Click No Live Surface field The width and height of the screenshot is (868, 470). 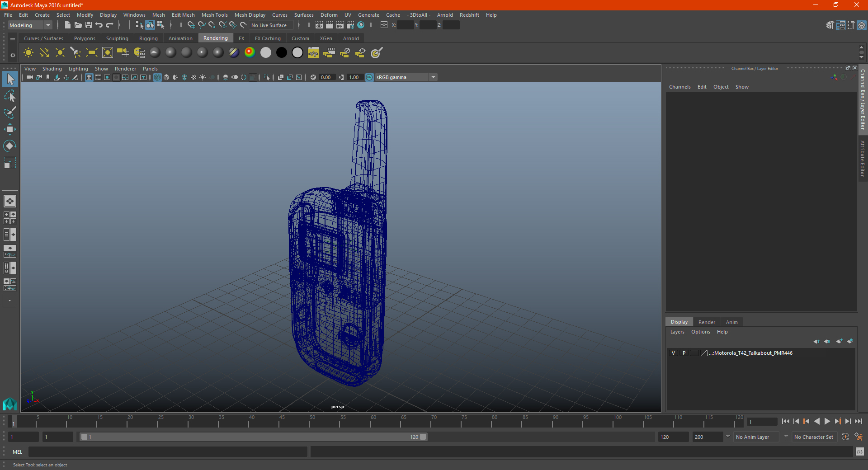point(271,25)
